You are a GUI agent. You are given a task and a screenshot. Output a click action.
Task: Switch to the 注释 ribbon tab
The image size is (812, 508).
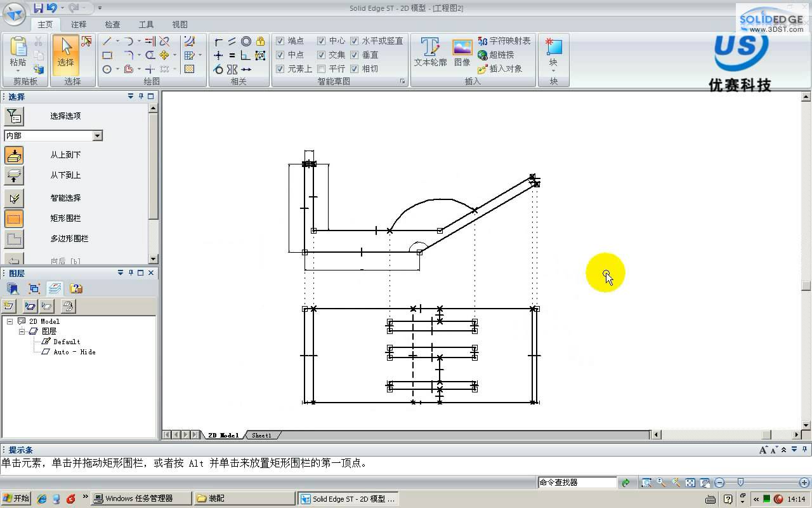(x=79, y=24)
